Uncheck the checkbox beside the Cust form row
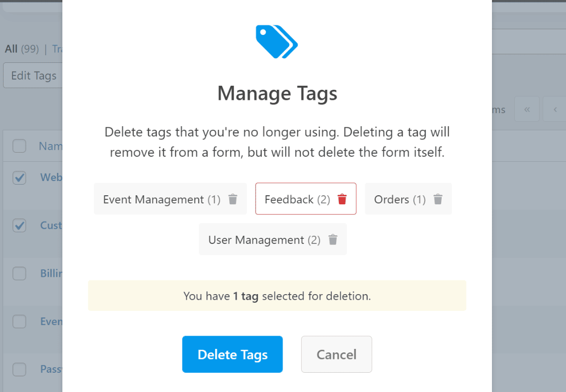 [19, 225]
